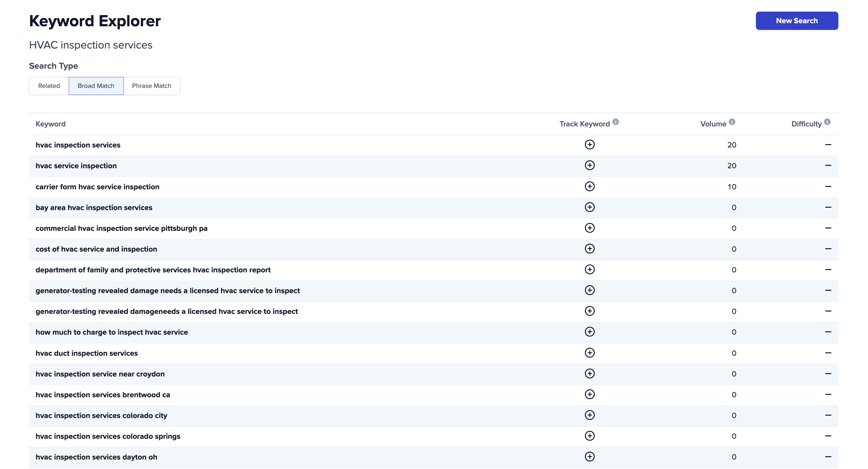
Task: Switch to Related search type
Action: tap(49, 86)
